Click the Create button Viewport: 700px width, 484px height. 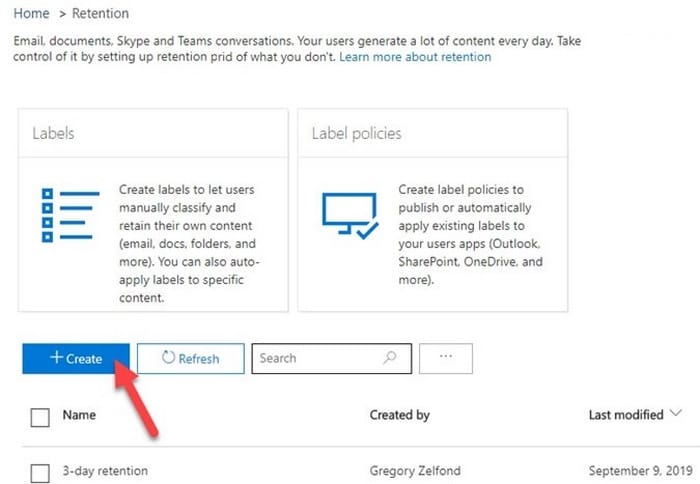(76, 358)
